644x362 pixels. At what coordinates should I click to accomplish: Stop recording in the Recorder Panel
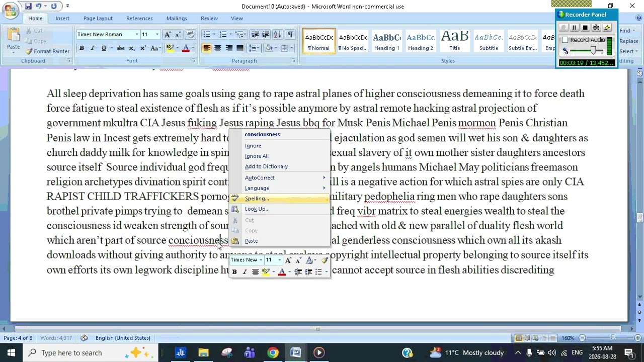(585, 28)
